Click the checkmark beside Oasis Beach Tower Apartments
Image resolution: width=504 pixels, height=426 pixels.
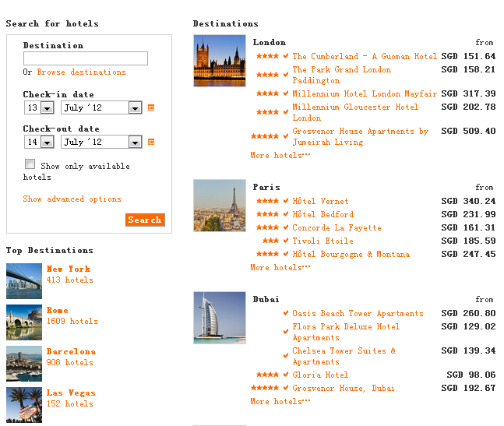pyautogui.click(x=286, y=312)
